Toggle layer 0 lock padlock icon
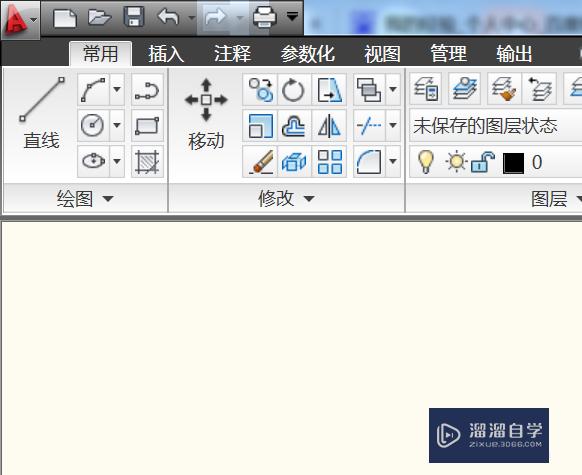The width and height of the screenshot is (582, 475). (x=483, y=162)
